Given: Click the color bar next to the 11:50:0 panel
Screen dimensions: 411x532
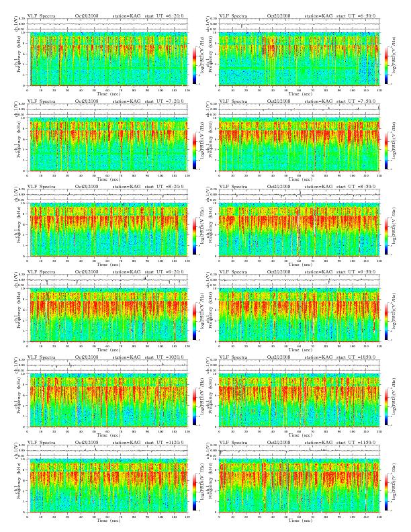Looking at the screenshot, I should pyautogui.click(x=386, y=492).
